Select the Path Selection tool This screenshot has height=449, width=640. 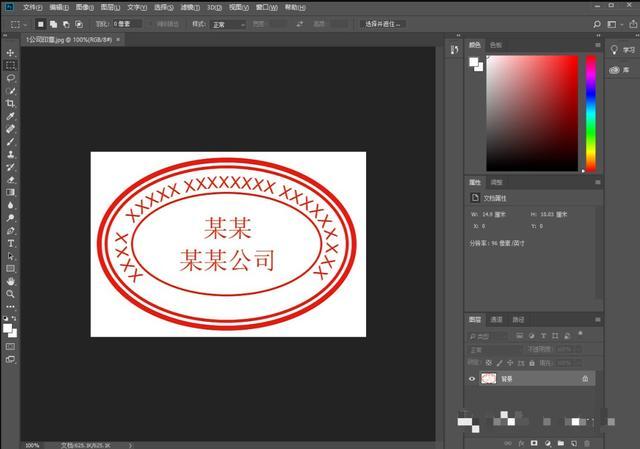click(11, 256)
